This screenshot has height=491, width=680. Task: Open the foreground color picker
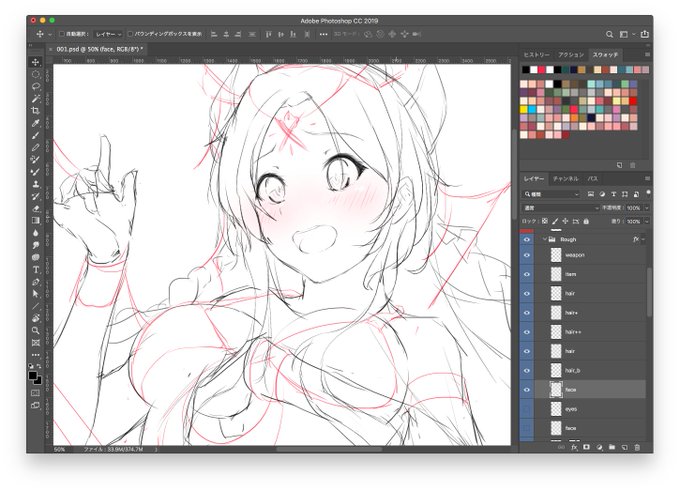[x=33, y=376]
